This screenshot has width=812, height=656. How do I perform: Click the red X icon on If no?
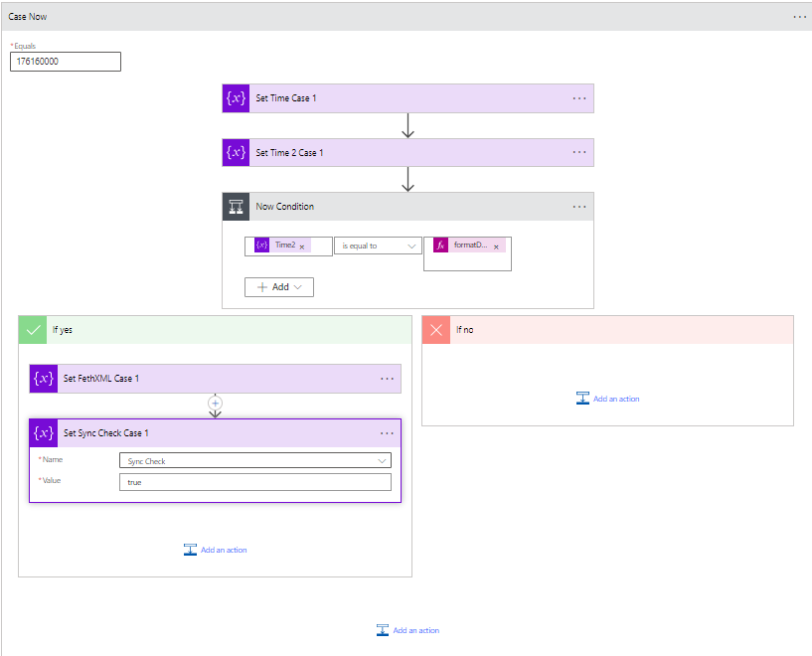tap(435, 330)
